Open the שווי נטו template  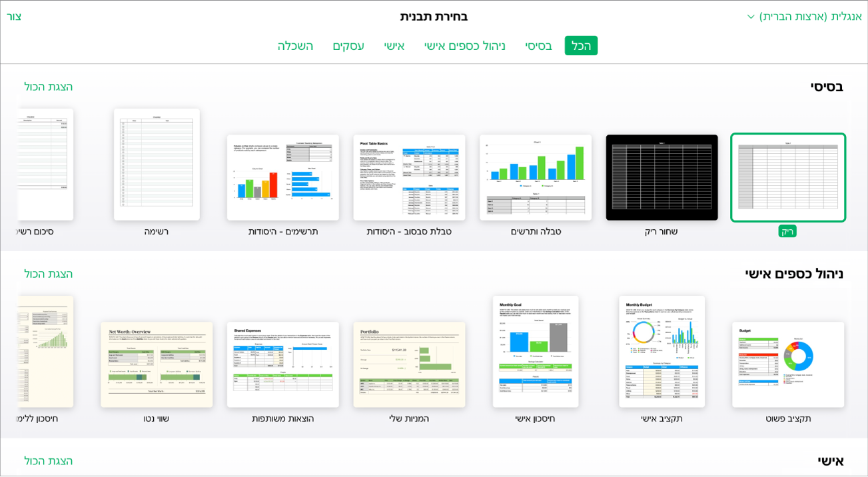157,364
